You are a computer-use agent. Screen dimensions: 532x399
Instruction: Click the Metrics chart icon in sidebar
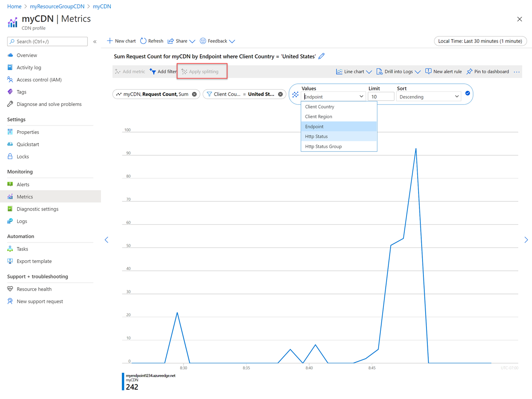[10, 196]
